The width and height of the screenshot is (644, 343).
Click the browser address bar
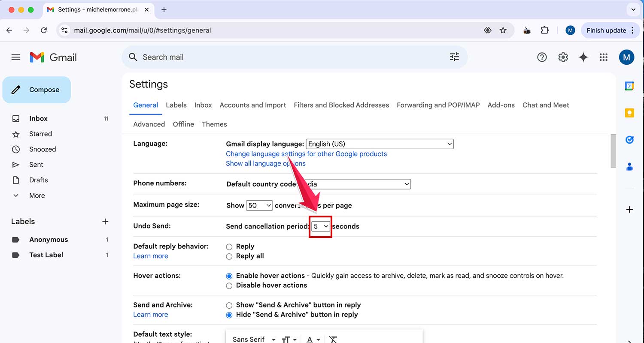172,30
